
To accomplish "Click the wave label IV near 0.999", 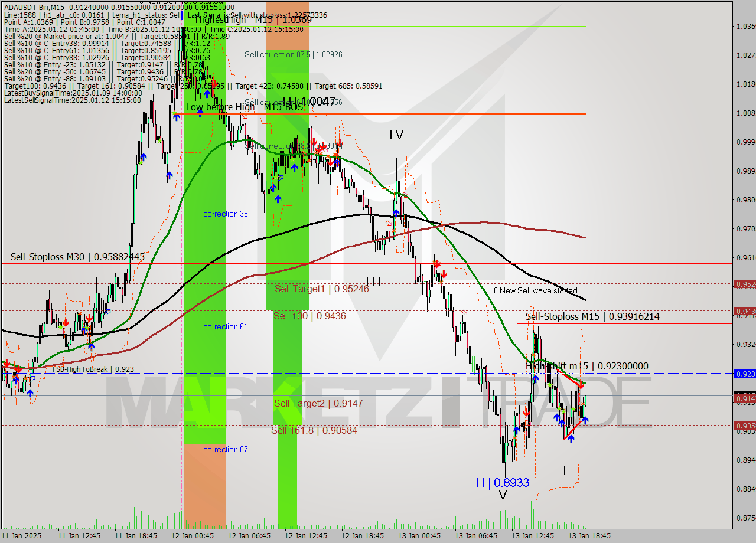I will pyautogui.click(x=396, y=135).
